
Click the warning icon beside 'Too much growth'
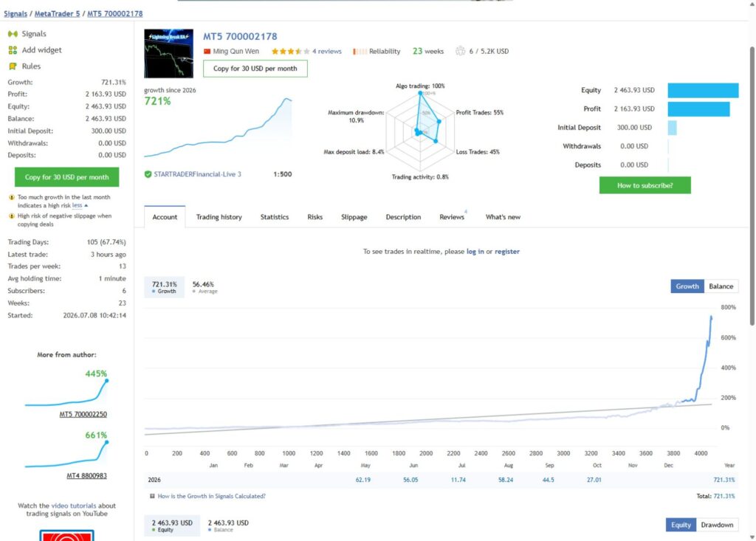(12, 197)
